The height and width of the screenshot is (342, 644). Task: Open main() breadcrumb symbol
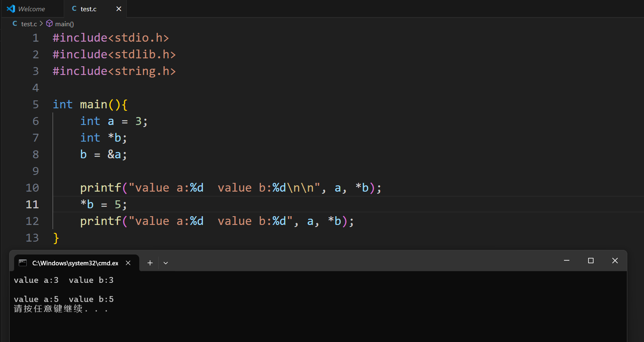[x=64, y=24]
